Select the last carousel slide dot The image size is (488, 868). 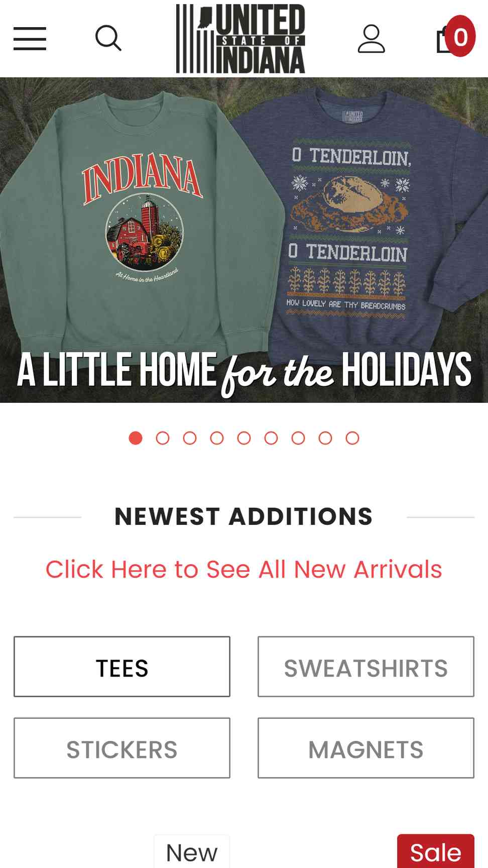[x=352, y=438]
